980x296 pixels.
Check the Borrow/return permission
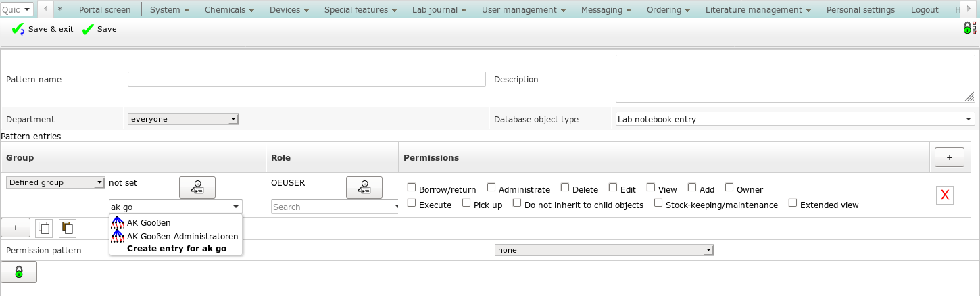click(412, 188)
